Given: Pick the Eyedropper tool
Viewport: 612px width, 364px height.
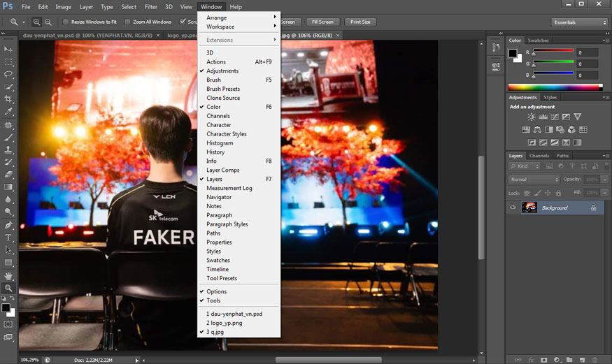Looking at the screenshot, I should (x=8, y=112).
